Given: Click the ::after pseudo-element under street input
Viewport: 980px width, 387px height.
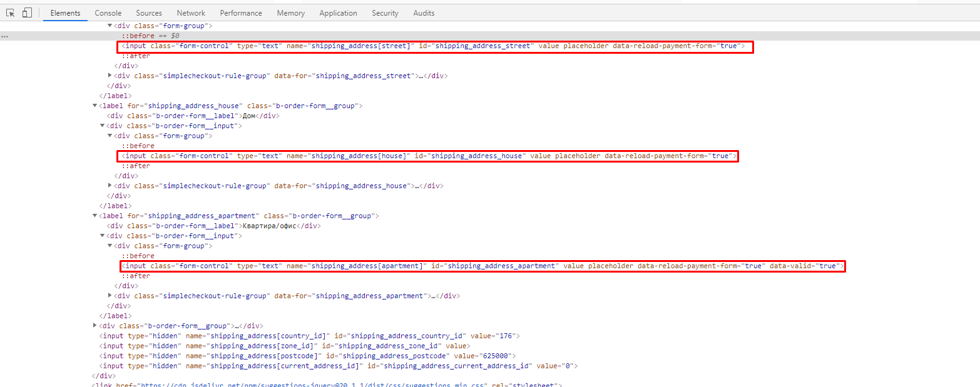Looking at the screenshot, I should coord(136,56).
